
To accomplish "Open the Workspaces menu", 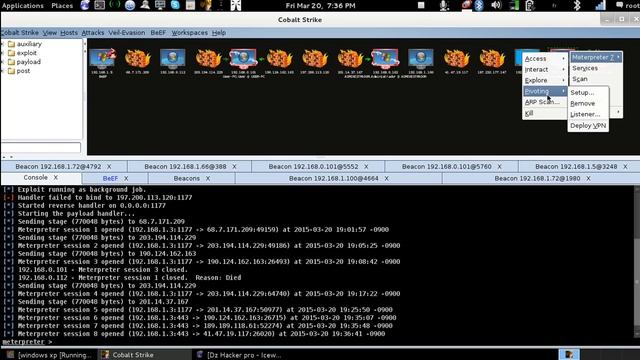I will [x=189, y=33].
